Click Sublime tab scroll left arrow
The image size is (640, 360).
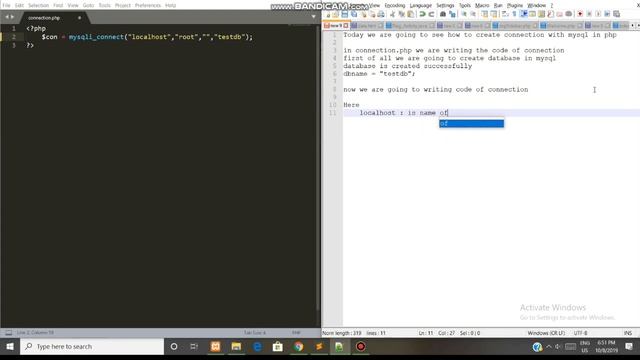pos(7,17)
